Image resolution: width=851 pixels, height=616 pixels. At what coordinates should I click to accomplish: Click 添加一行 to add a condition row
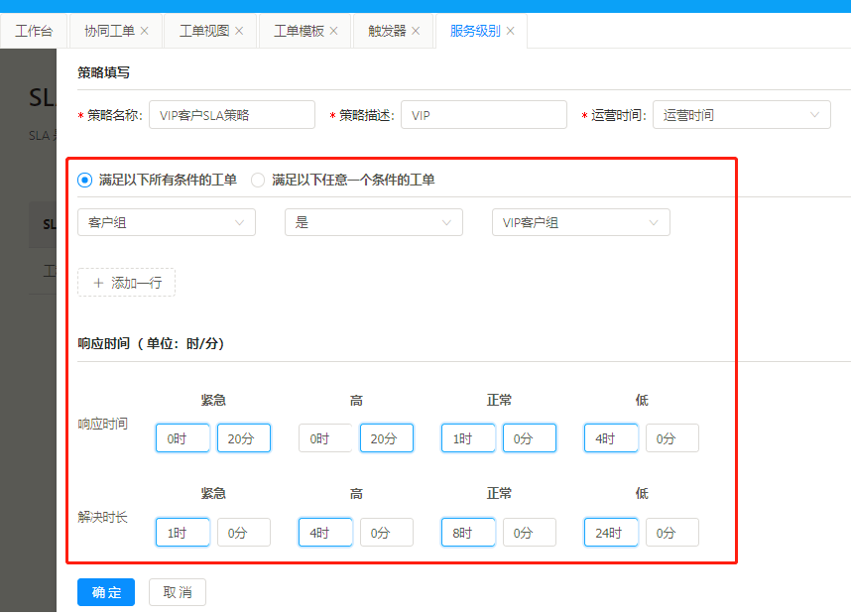pos(127,283)
